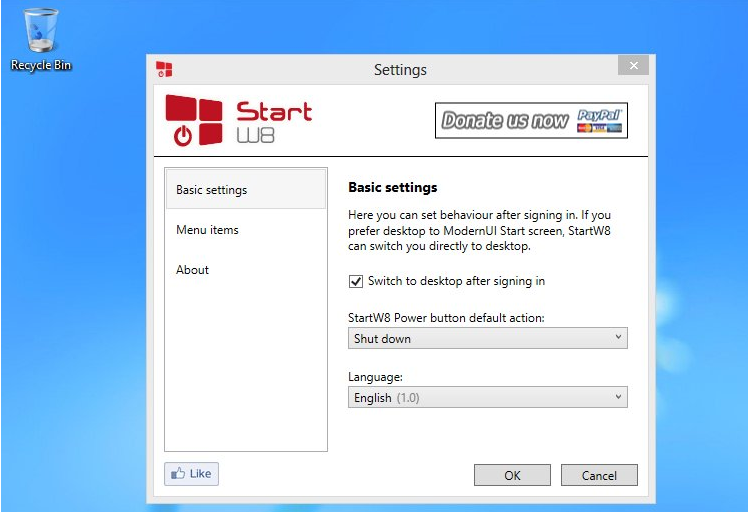The width and height of the screenshot is (748, 512).
Task: Click the Like button with thumbs-up
Action: [x=191, y=474]
